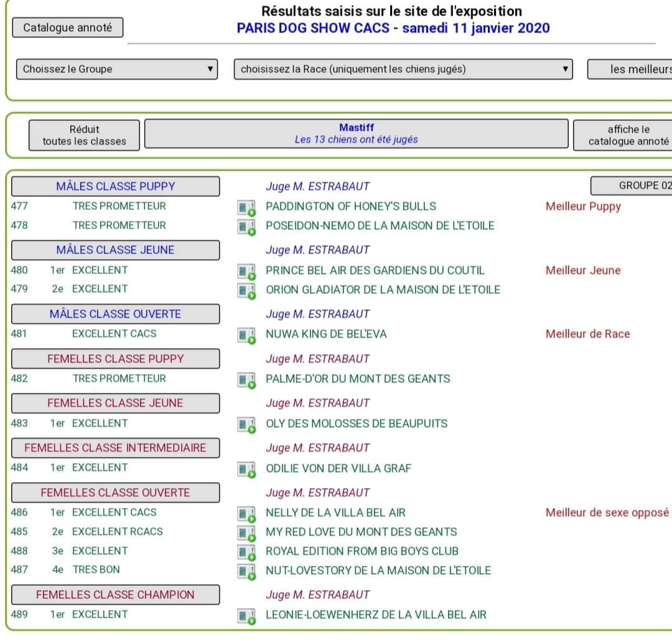Select dog name 'PADDINGTON OF HONEY'S BULLS'
This screenshot has height=642, width=672.
(351, 206)
